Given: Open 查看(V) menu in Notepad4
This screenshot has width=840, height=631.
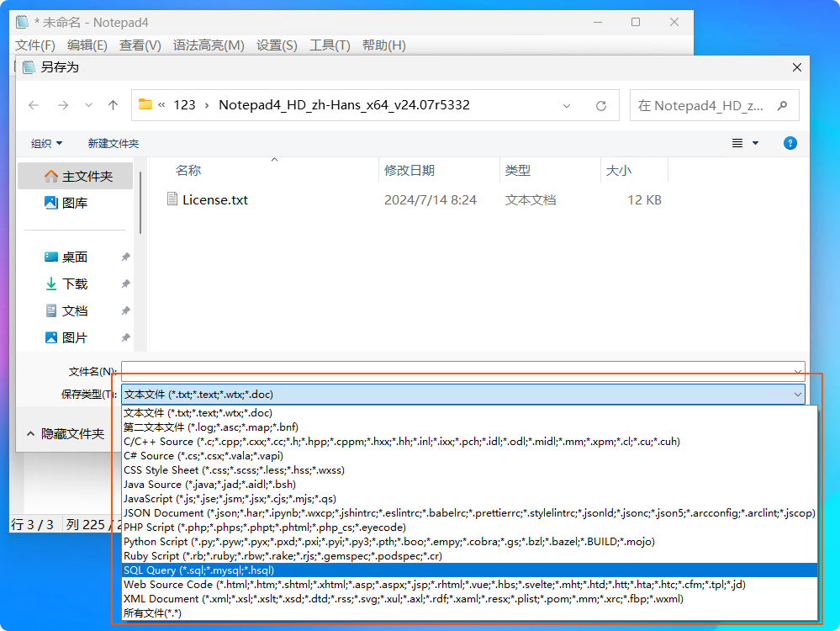Looking at the screenshot, I should 140,45.
